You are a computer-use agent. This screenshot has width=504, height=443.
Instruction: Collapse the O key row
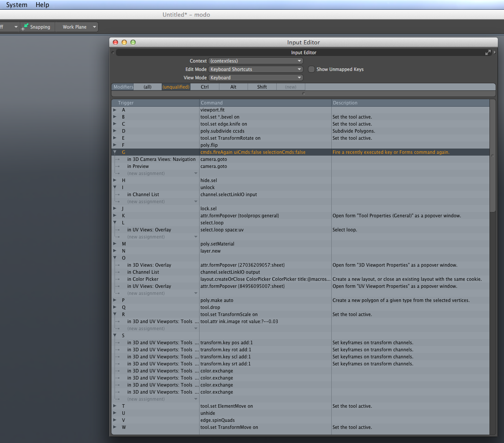[x=115, y=258]
